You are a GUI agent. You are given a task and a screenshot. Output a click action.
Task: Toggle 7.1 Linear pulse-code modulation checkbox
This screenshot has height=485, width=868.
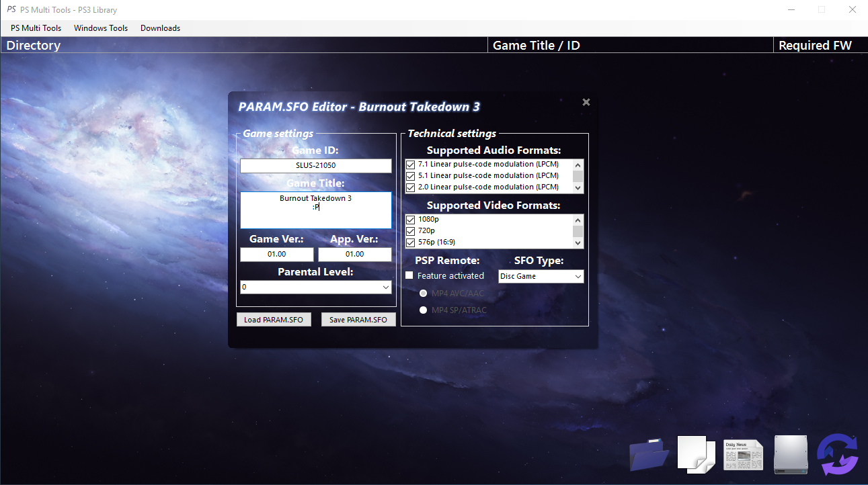[x=410, y=164]
